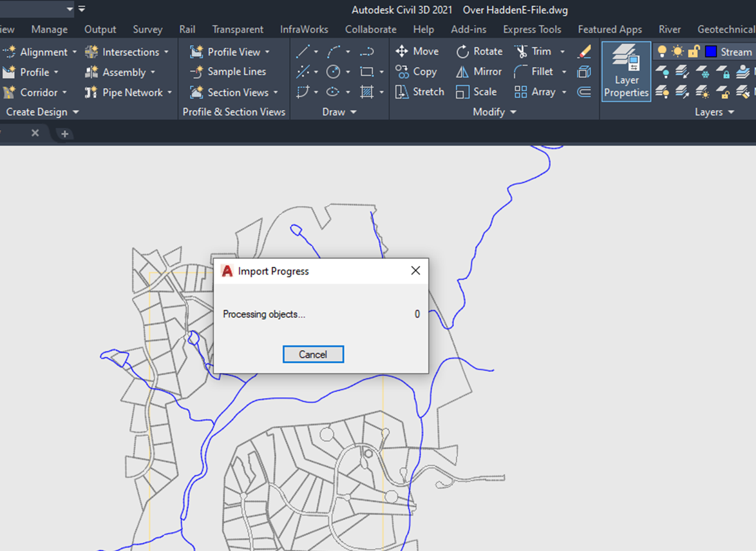Switch to the Output ribbon tab
Viewport: 756px width, 551px height.
coord(100,29)
